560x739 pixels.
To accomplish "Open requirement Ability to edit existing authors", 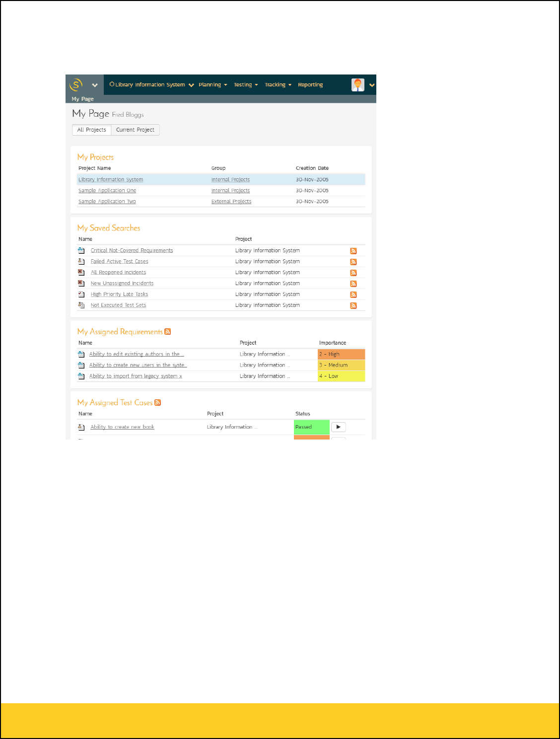I will pyautogui.click(x=137, y=355).
